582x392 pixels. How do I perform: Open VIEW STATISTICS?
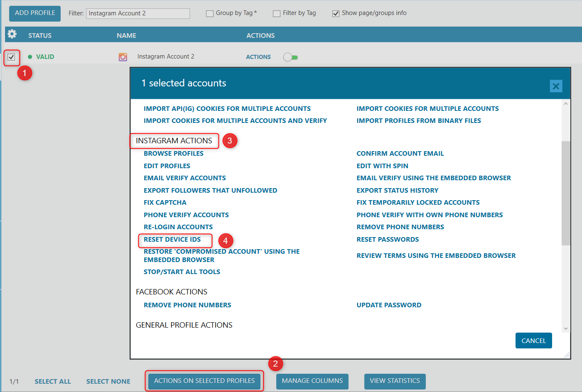click(395, 381)
